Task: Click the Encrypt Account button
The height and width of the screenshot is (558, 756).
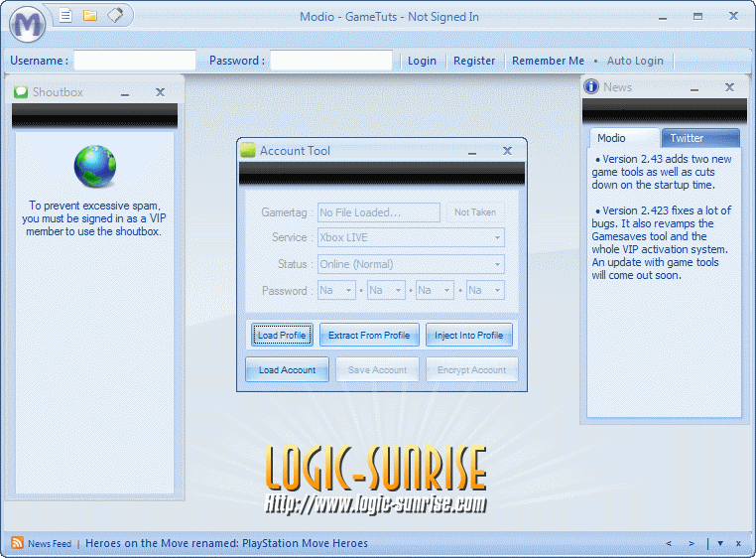Action: (471, 369)
